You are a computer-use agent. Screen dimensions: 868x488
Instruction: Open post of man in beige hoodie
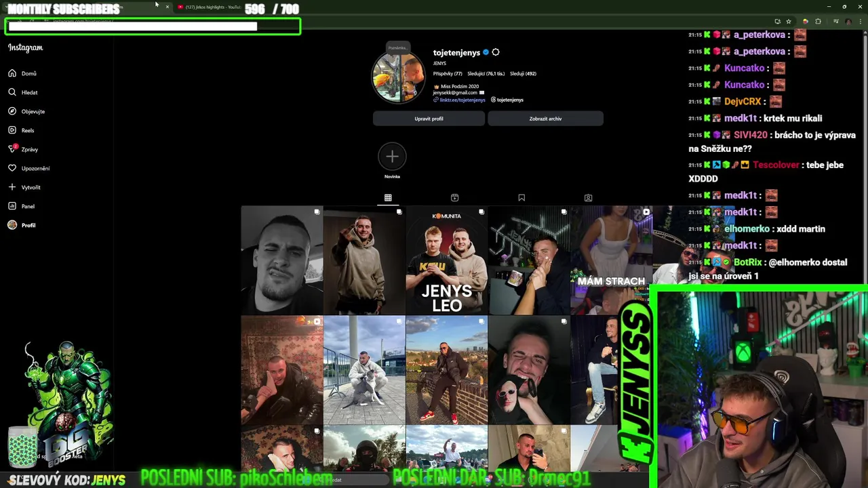click(x=364, y=260)
